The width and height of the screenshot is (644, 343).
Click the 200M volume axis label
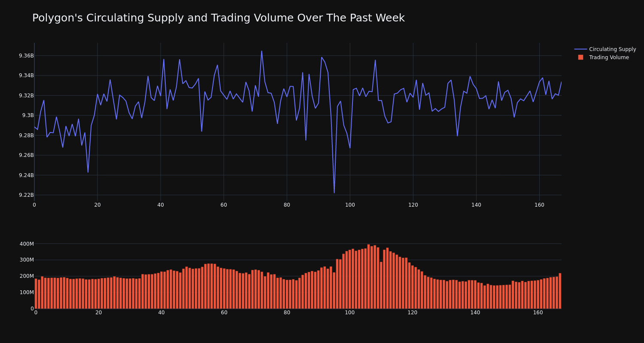[x=27, y=276]
